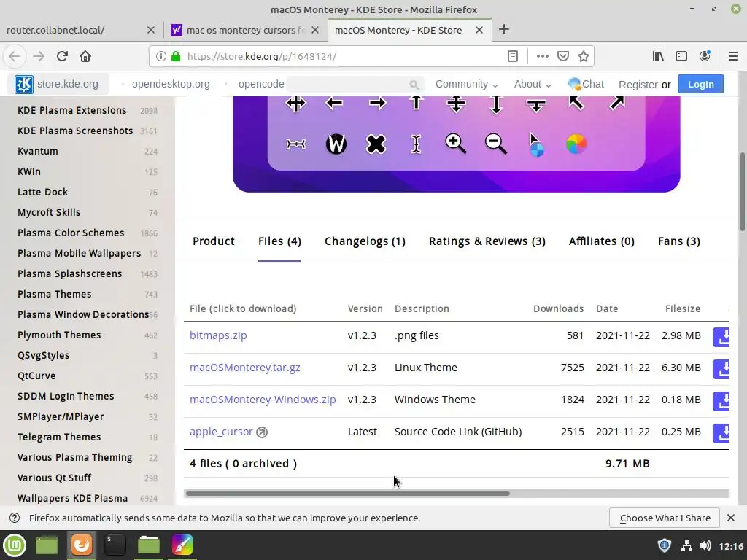Toggle reader view icon in address bar
This screenshot has width=747, height=560.
[x=513, y=56]
